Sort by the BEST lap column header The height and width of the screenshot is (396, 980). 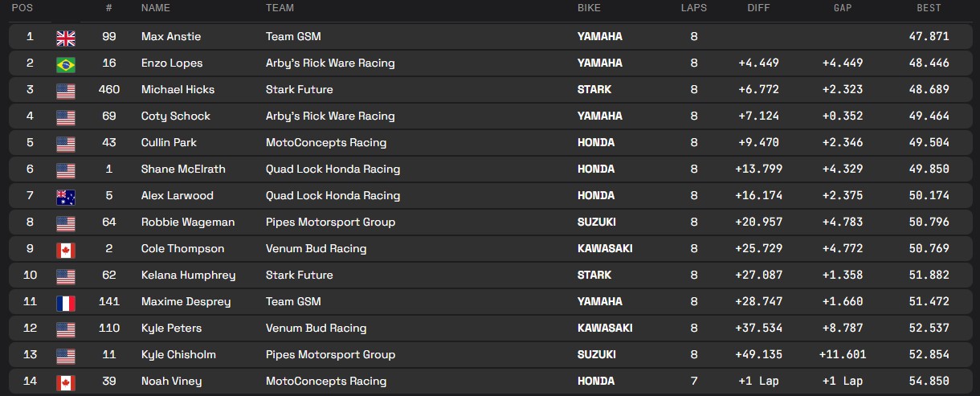929,8
